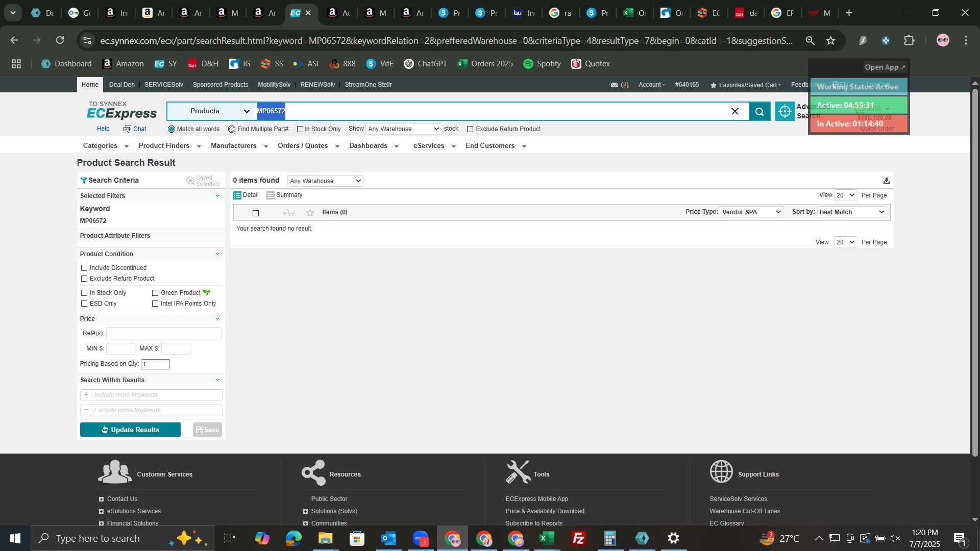The height and width of the screenshot is (551, 980).
Task: Open Microsoft Store from taskbar
Action: tap(357, 538)
